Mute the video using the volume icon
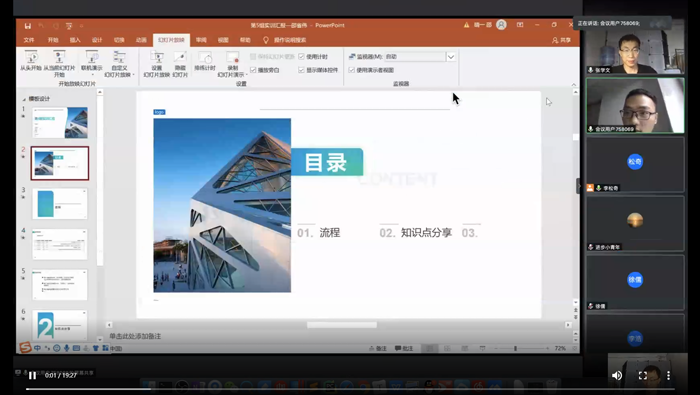This screenshot has height=395, width=700. [617, 375]
